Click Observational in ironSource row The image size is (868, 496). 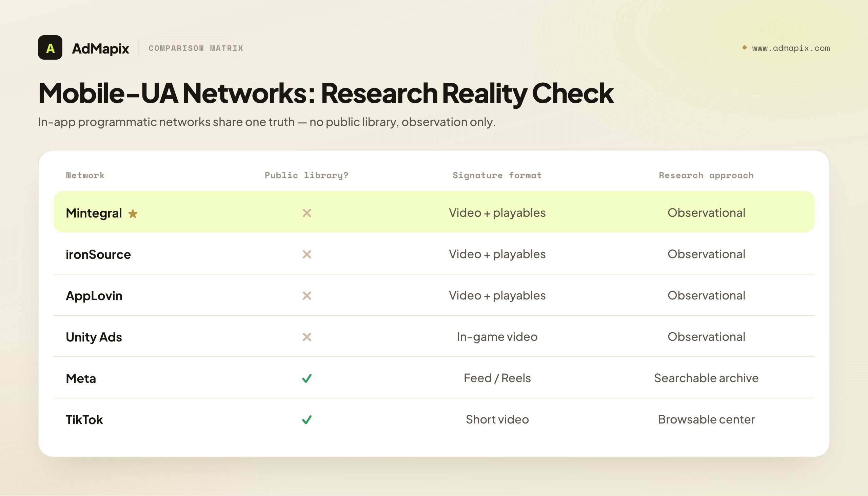click(706, 254)
